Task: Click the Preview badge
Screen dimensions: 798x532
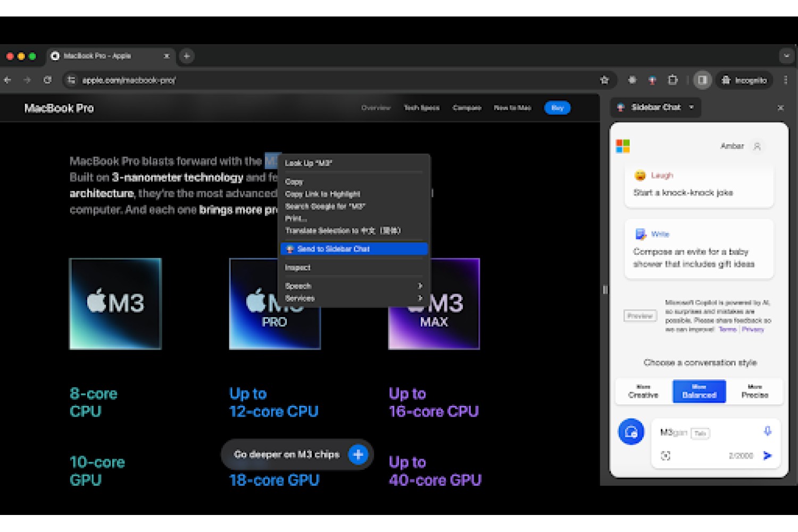Action: pyautogui.click(x=640, y=316)
